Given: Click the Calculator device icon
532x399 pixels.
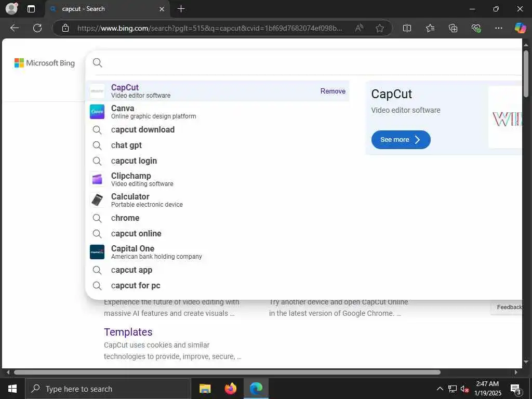Looking at the screenshot, I should (97, 200).
